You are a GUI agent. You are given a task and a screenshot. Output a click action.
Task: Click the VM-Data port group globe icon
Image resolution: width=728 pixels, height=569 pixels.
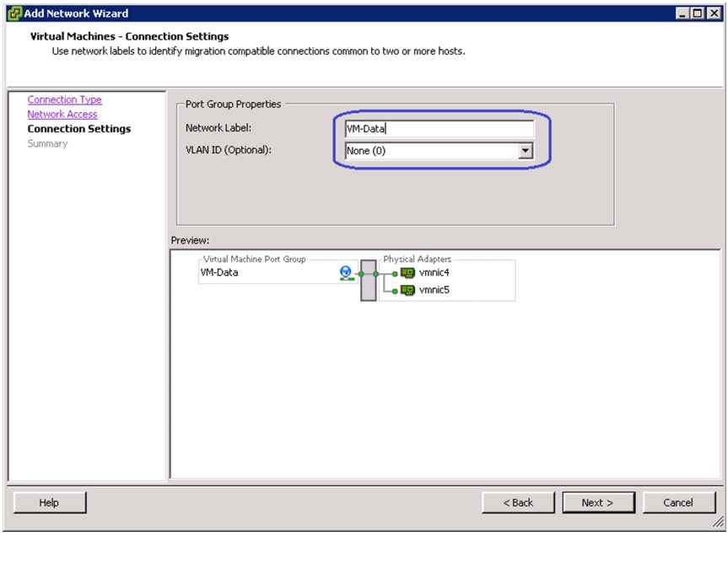(345, 273)
